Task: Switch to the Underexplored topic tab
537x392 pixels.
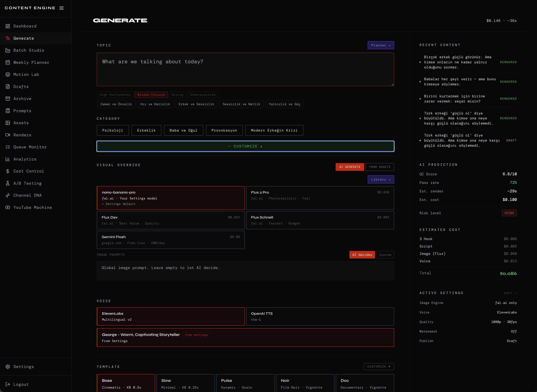Action: click(203, 95)
